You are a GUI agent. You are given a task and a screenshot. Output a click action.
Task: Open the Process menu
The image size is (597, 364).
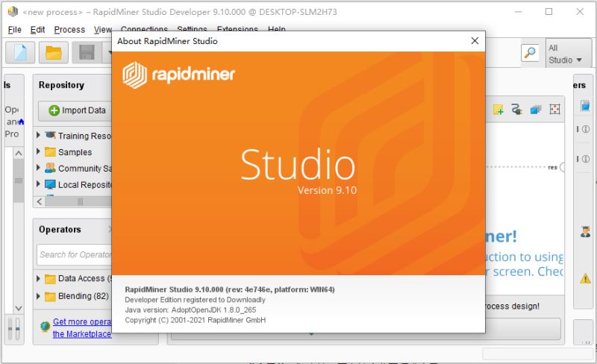tap(69, 30)
